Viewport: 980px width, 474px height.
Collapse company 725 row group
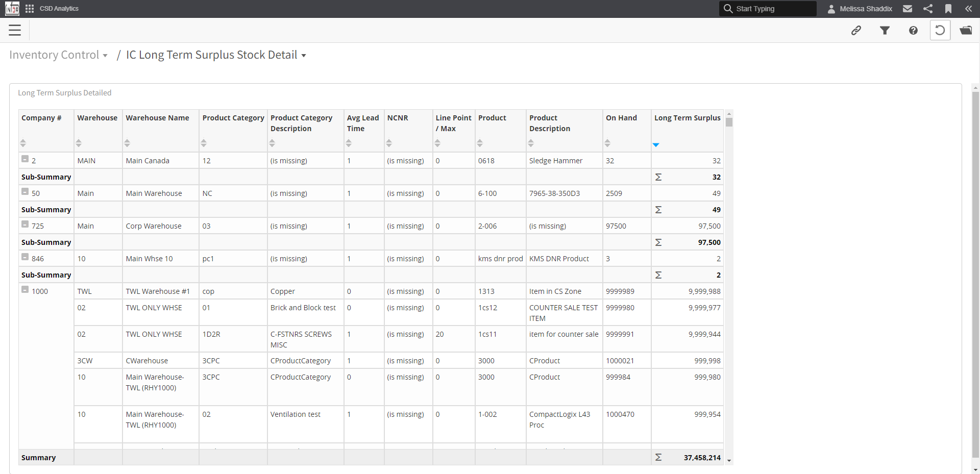pyautogui.click(x=25, y=224)
